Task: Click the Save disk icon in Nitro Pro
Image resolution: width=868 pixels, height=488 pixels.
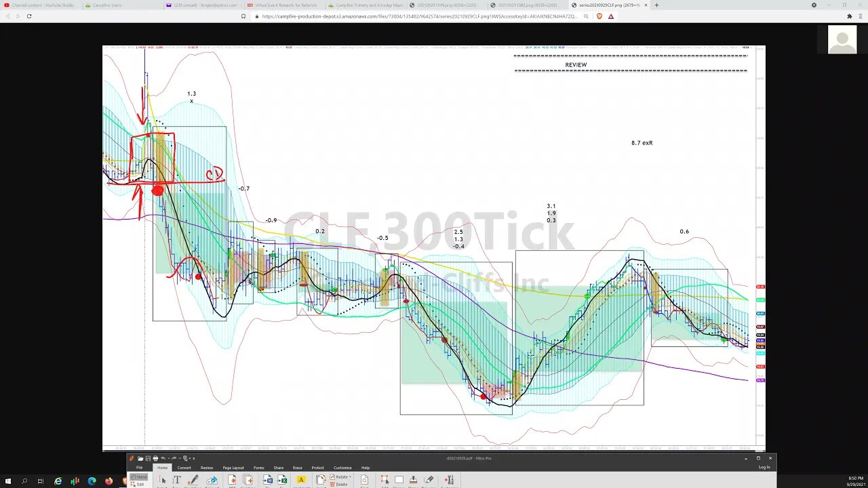Action: (148, 458)
